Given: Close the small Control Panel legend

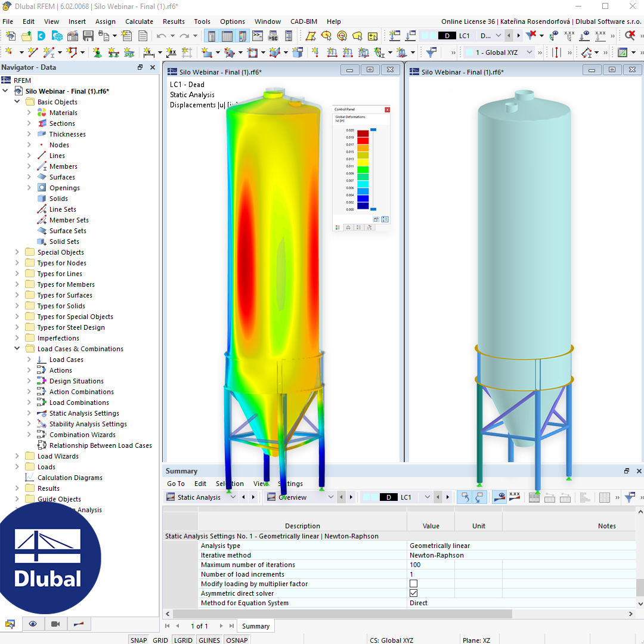Looking at the screenshot, I should (387, 110).
